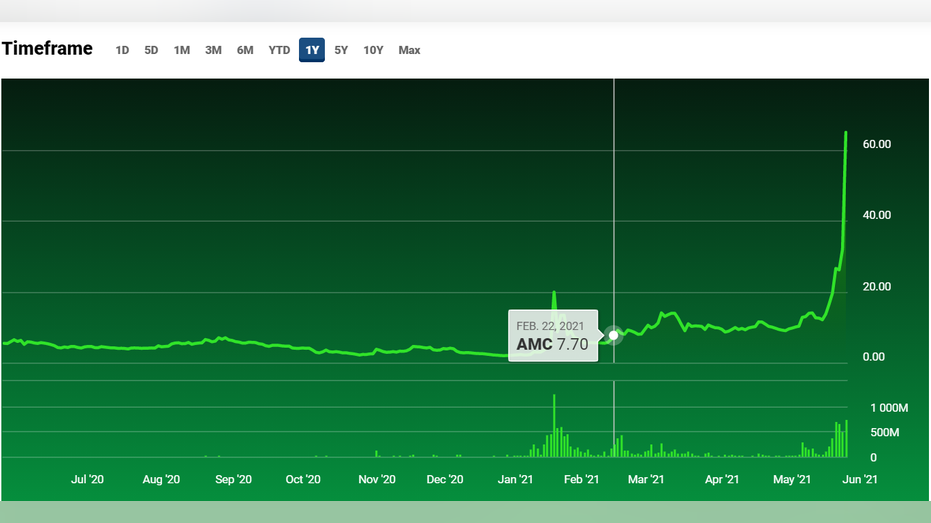The height and width of the screenshot is (523, 931).
Task: Click the tallest January volume bar
Action: pyautogui.click(x=554, y=426)
